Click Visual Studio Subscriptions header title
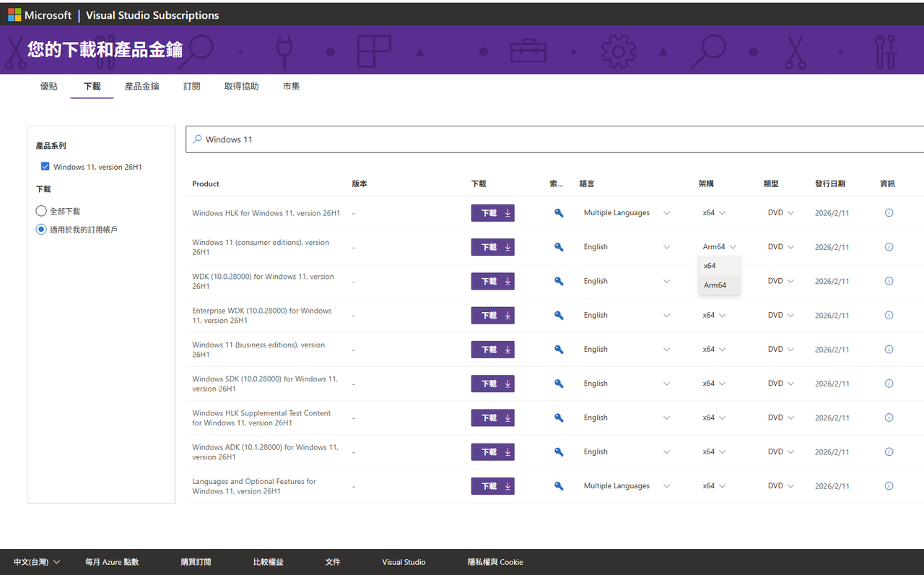924x575 pixels. 152,15
